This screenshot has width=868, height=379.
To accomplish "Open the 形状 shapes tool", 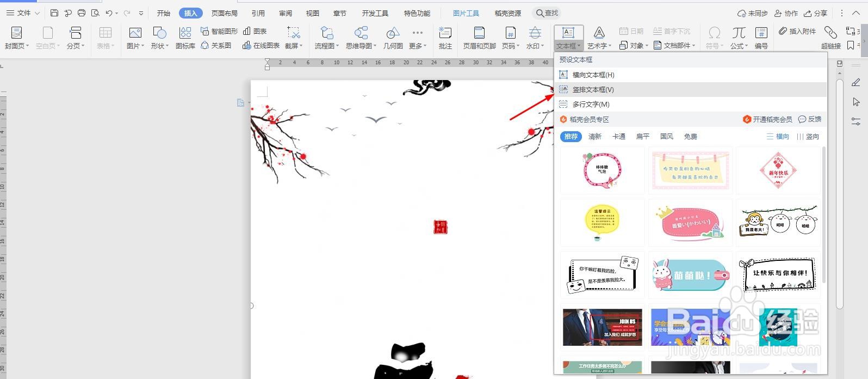I will coord(160,38).
